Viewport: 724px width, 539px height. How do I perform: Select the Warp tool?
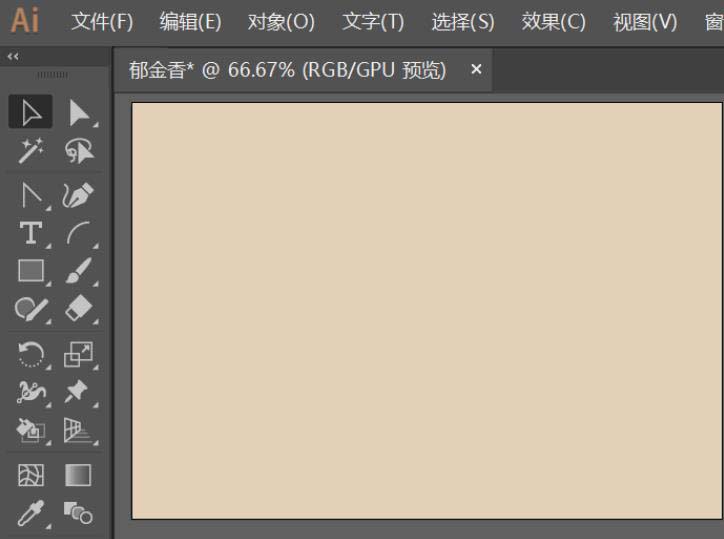pos(31,392)
